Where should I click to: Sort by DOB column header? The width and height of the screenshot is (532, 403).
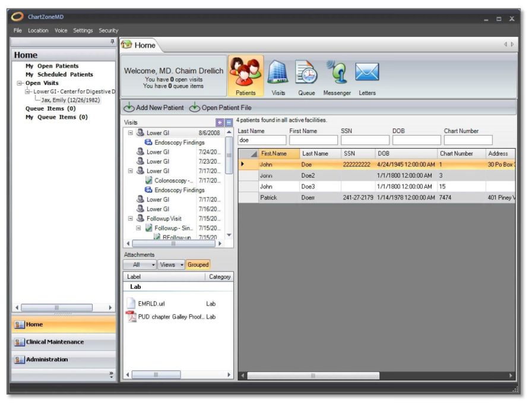[x=406, y=153]
